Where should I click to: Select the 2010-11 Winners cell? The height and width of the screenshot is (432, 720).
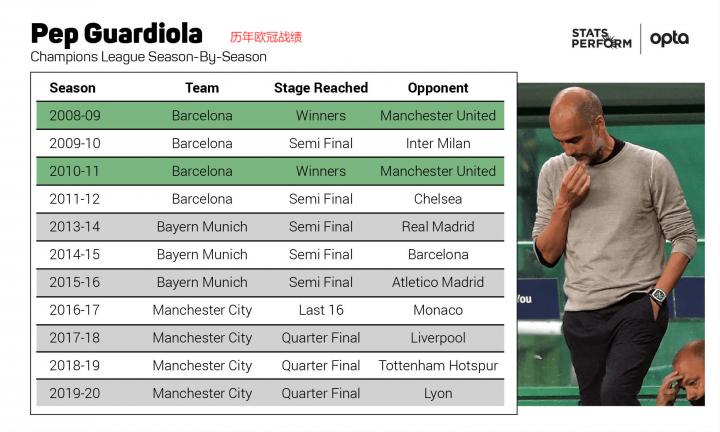click(321, 171)
